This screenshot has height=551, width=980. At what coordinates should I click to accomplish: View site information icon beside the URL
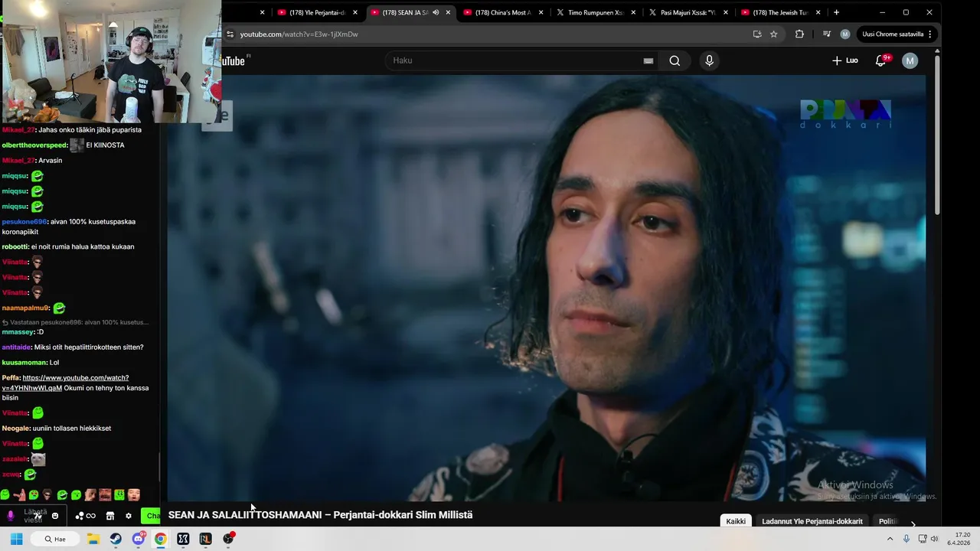click(230, 34)
